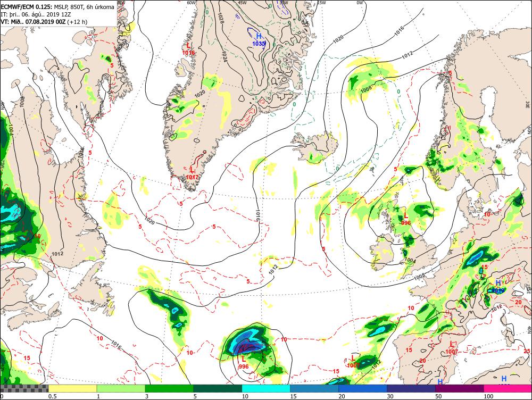Viewport: 532px width, 400px height.
Task: Click the red L 1017 marker at southern Greenland
Action: coord(192,173)
